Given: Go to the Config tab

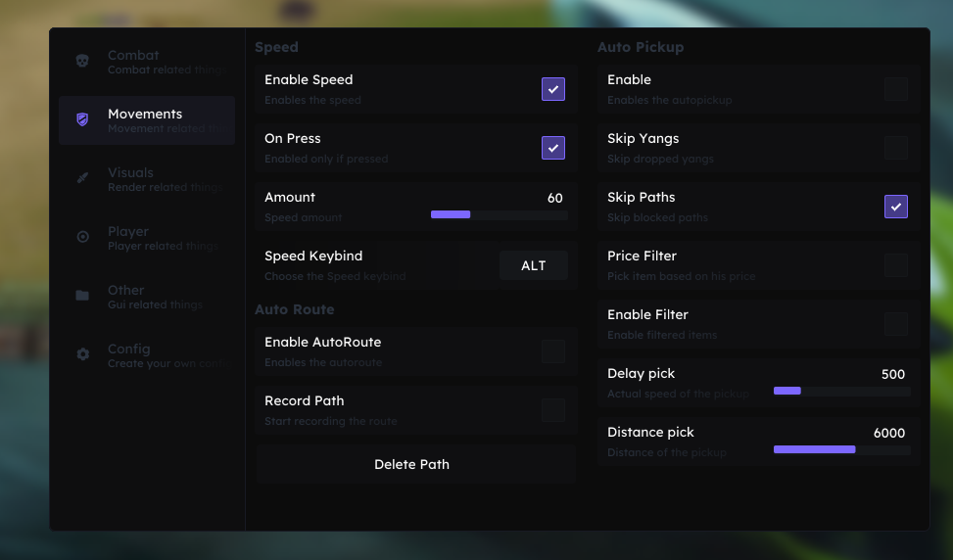Looking at the screenshot, I should click(x=147, y=355).
